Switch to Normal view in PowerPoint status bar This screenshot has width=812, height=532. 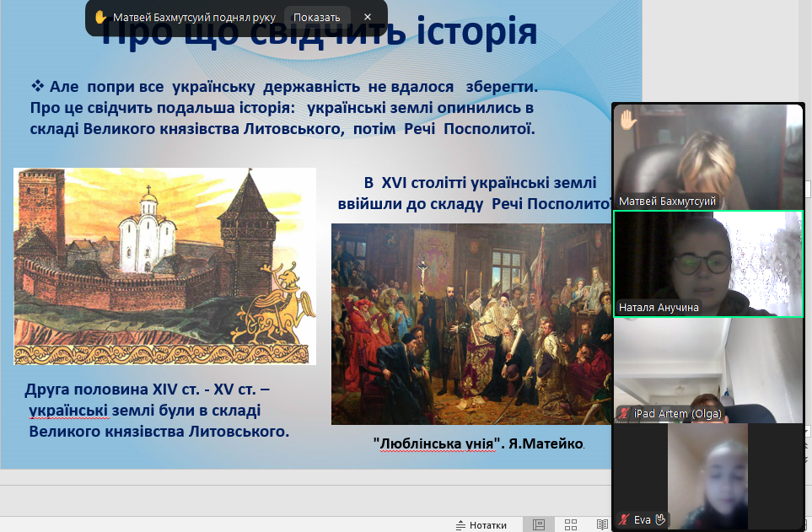(x=539, y=524)
